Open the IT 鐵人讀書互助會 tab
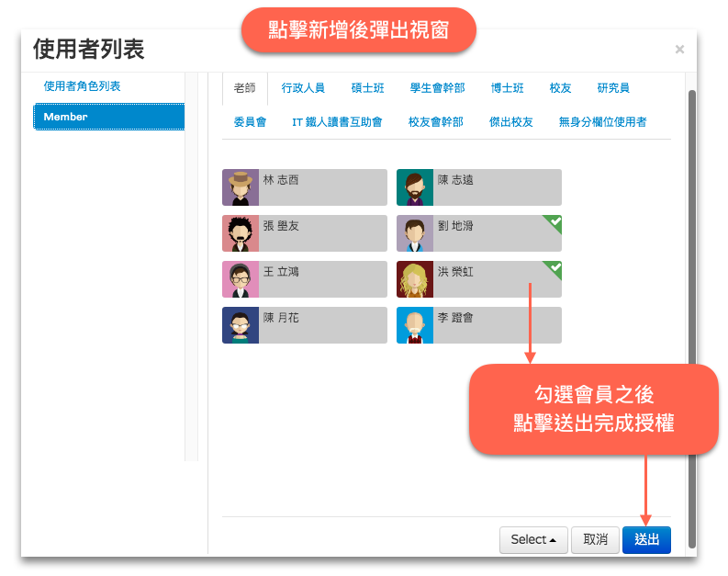Screen dimensions: 728x576 pos(337,122)
